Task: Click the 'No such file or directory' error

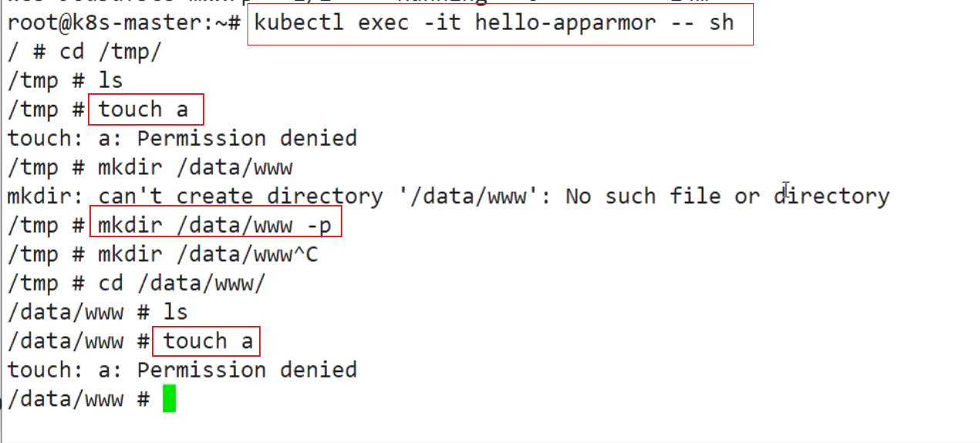Action: tap(727, 196)
